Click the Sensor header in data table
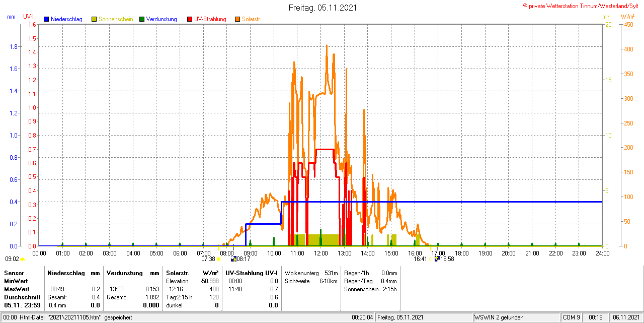Image resolution: width=644 pixels, height=323 pixels. pyautogui.click(x=14, y=273)
